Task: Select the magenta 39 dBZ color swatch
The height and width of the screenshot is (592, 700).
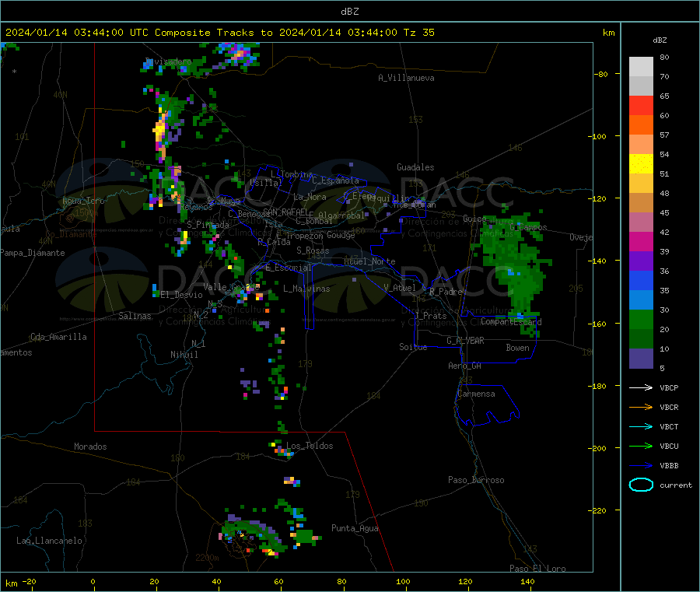Action: pyautogui.click(x=641, y=241)
